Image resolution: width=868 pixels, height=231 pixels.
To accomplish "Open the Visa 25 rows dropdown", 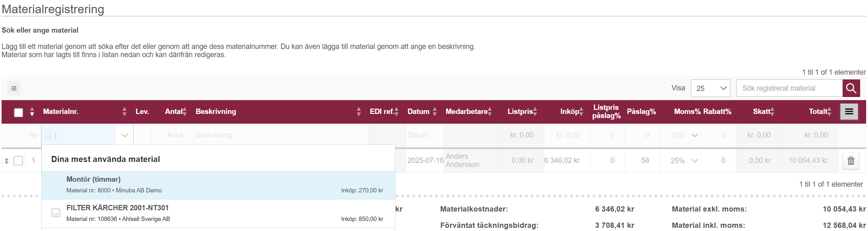I will click(710, 89).
